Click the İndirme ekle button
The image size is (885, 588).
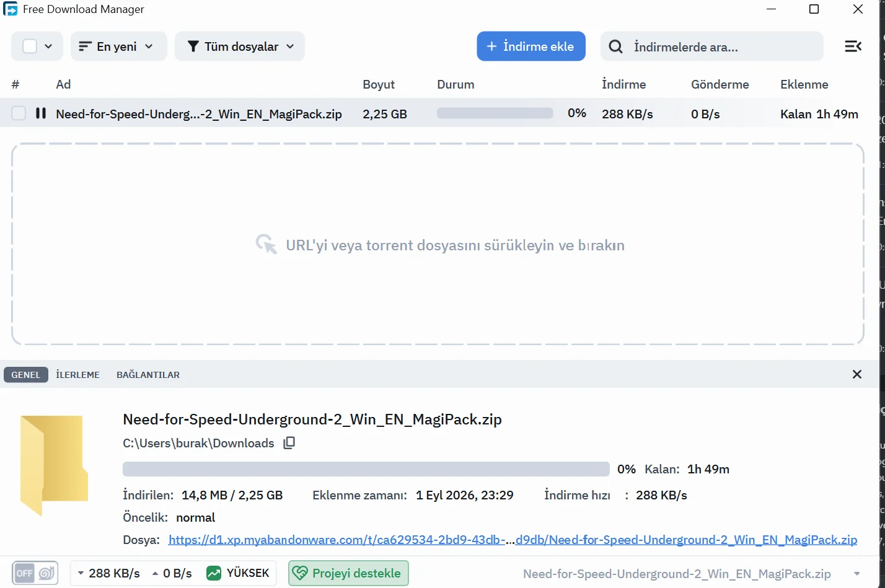[x=531, y=46]
